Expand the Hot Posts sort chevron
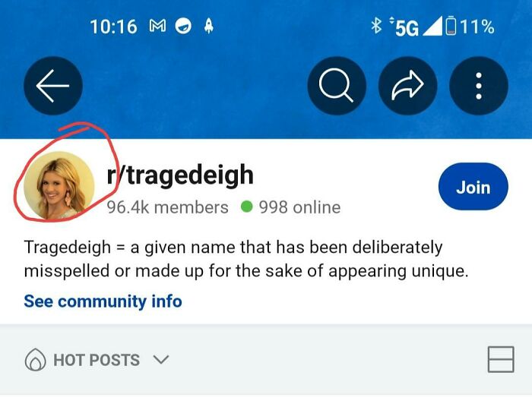This screenshot has width=532, height=401. (x=161, y=359)
